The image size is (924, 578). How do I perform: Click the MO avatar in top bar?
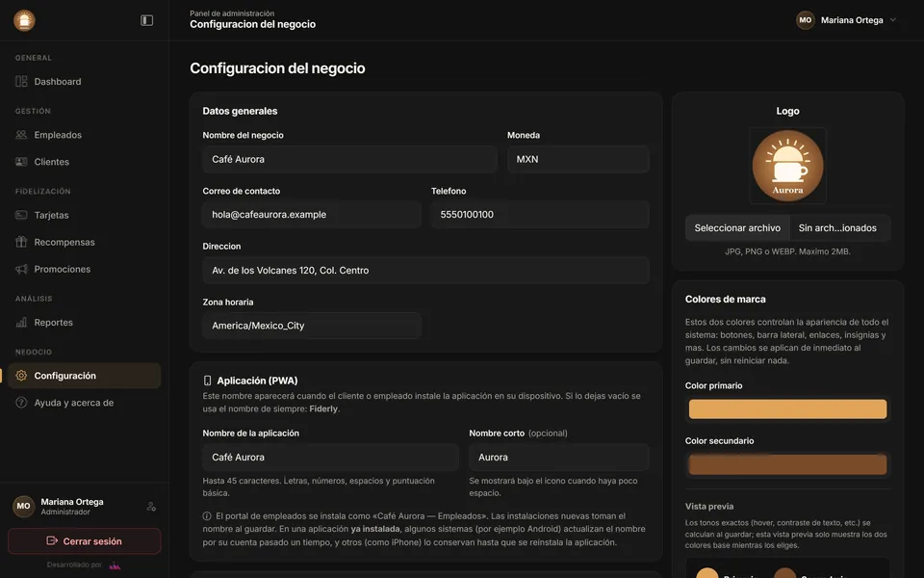pyautogui.click(x=805, y=20)
